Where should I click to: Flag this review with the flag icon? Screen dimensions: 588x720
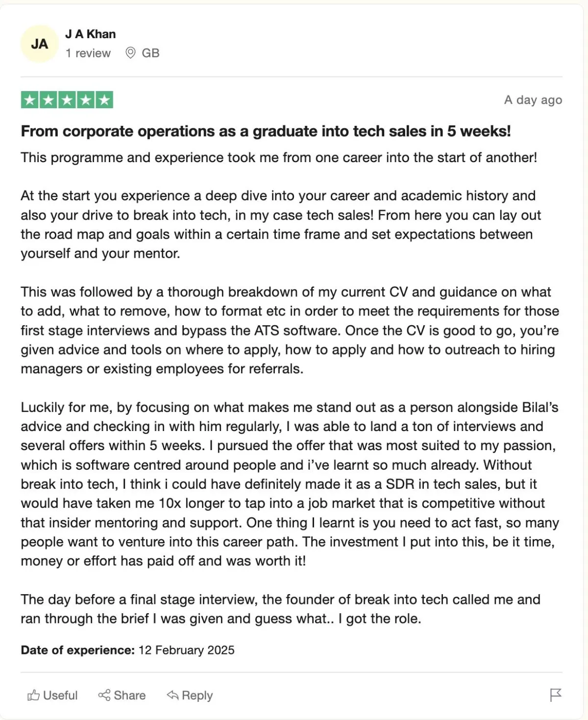(x=556, y=695)
